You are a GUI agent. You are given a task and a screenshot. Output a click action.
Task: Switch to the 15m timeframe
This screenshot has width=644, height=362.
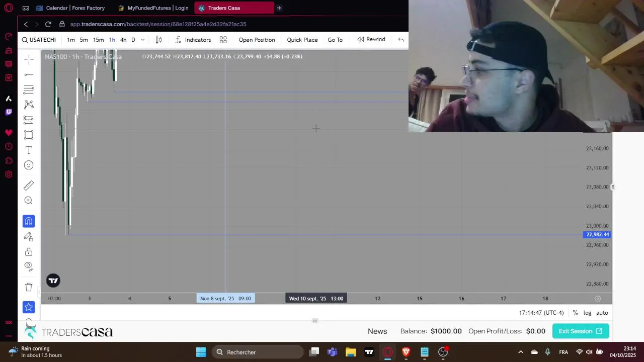pos(98,40)
